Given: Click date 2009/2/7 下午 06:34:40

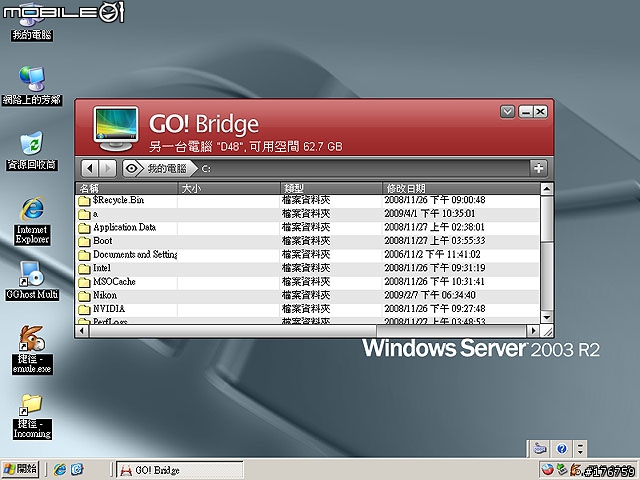Looking at the screenshot, I should (x=430, y=295).
